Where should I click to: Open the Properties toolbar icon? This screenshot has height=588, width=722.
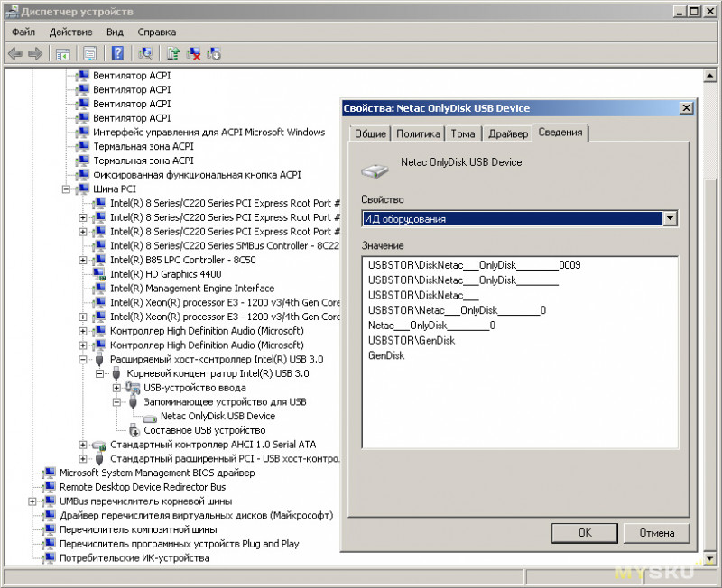coord(89,54)
